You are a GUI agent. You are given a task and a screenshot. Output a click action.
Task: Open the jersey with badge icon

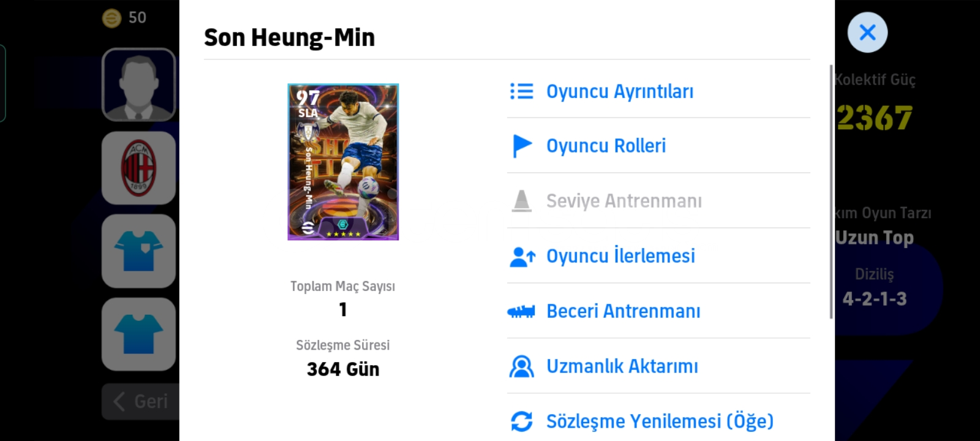[139, 251]
